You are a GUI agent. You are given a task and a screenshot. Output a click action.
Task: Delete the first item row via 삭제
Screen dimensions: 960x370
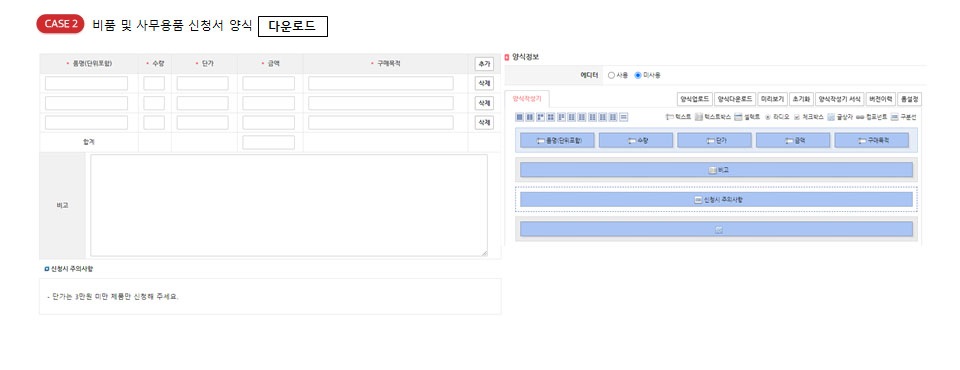click(484, 83)
